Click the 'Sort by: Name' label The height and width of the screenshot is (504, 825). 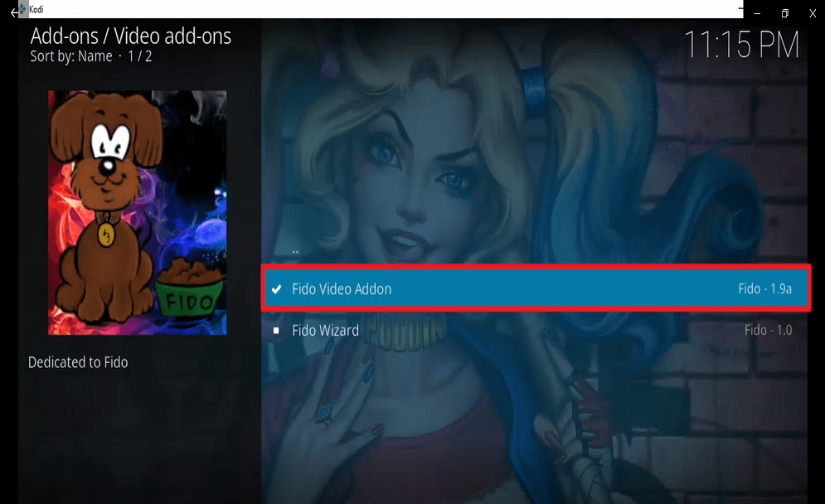coord(71,56)
